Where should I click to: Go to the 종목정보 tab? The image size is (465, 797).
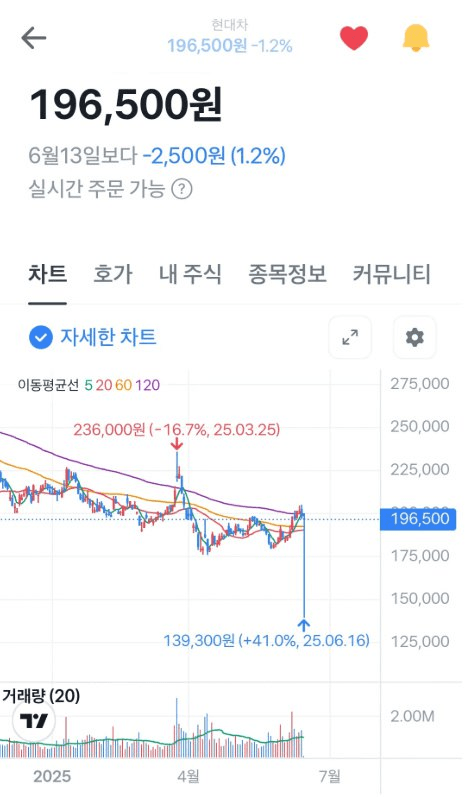pyautogui.click(x=287, y=274)
